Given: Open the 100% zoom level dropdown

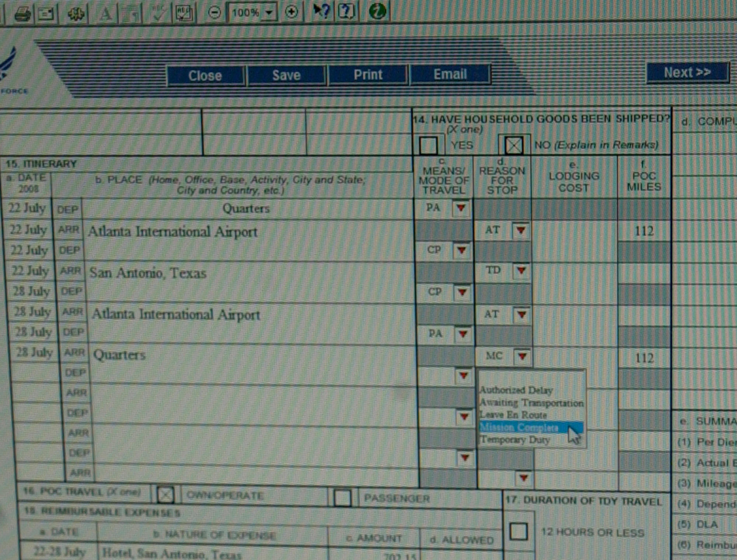Looking at the screenshot, I should click(269, 13).
